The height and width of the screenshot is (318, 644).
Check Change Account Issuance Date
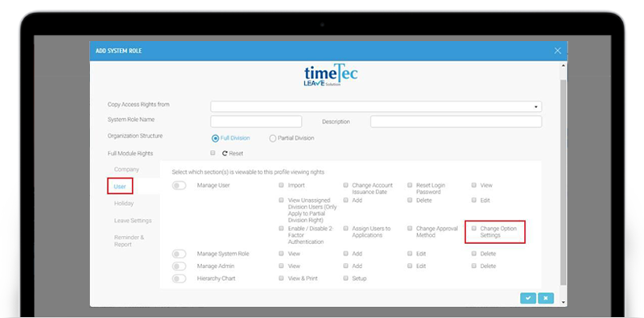(x=346, y=185)
